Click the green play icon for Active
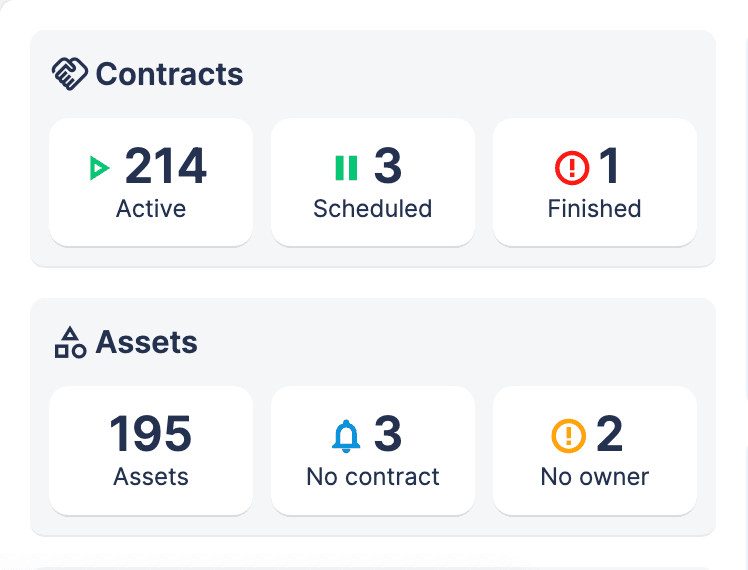 98,168
